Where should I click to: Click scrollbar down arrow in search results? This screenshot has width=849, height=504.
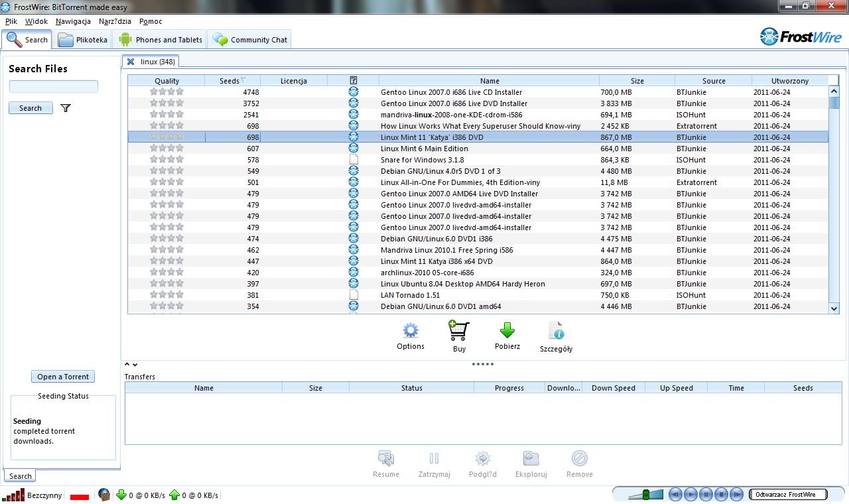(834, 308)
